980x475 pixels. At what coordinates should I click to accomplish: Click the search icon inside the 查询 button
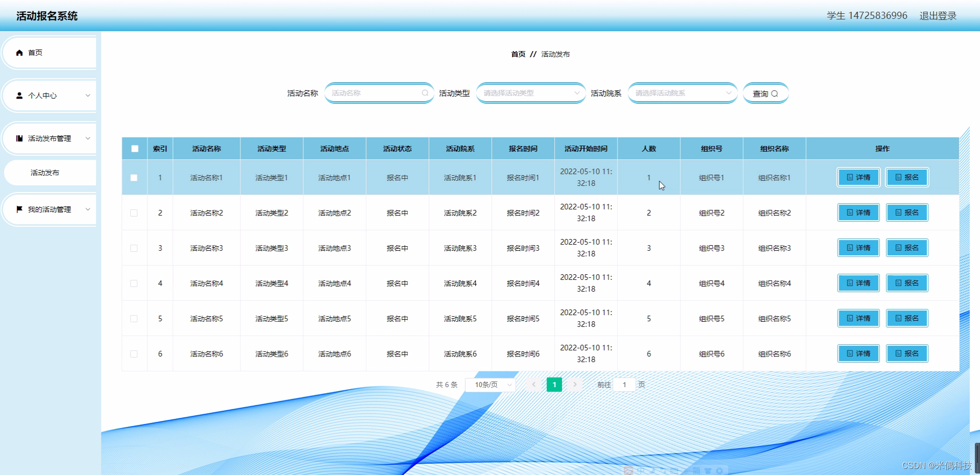776,93
